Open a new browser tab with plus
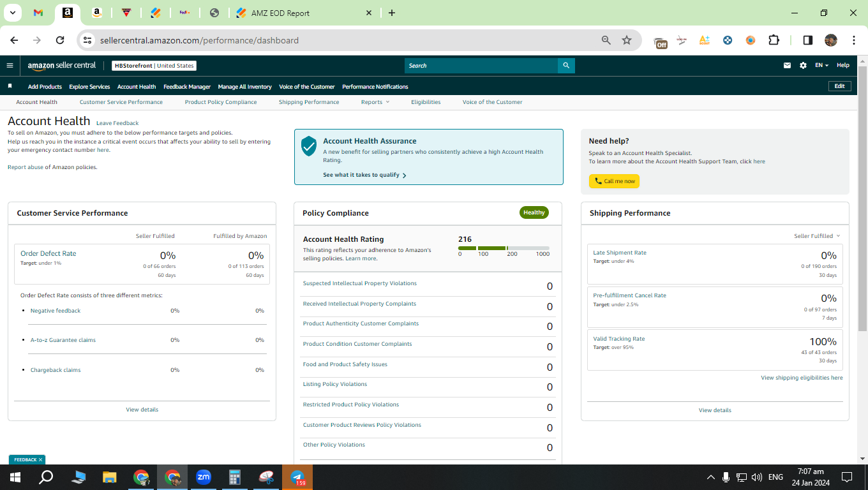Viewport: 868px width, 490px height. (x=392, y=13)
